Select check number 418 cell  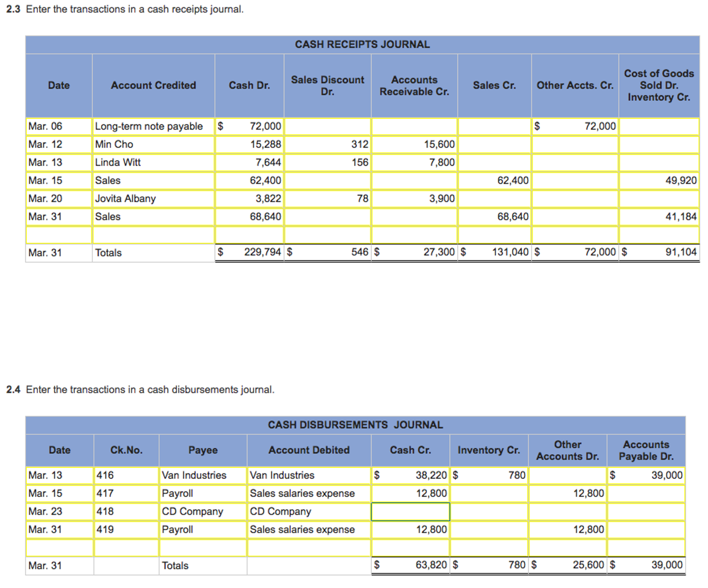(126, 512)
